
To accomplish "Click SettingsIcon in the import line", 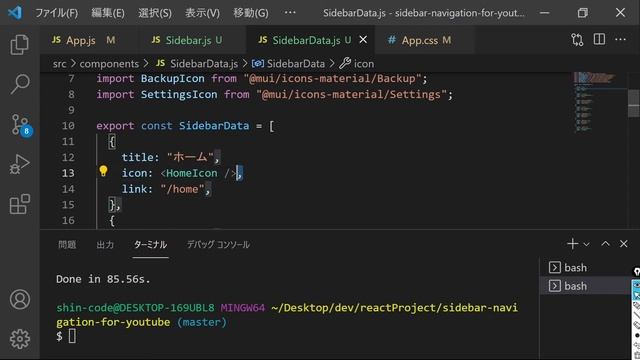I will pos(179,94).
